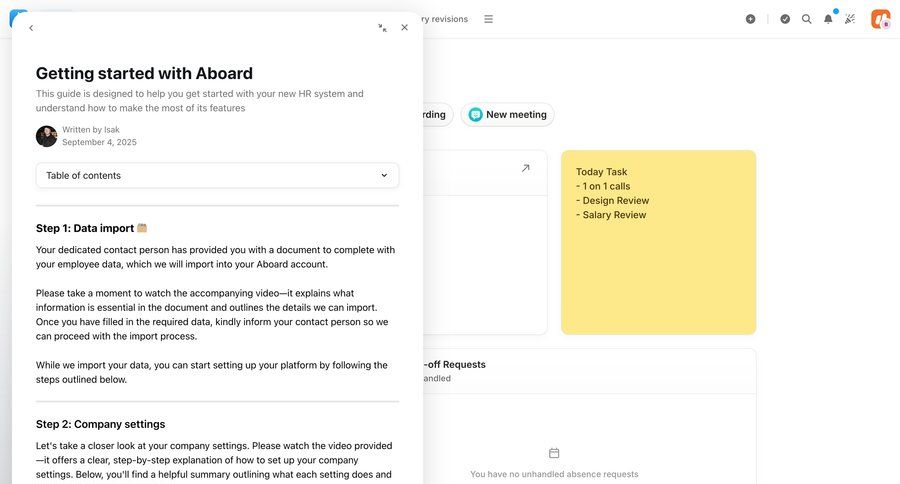
Task: Close the Getting started guide panel
Action: pyautogui.click(x=405, y=28)
